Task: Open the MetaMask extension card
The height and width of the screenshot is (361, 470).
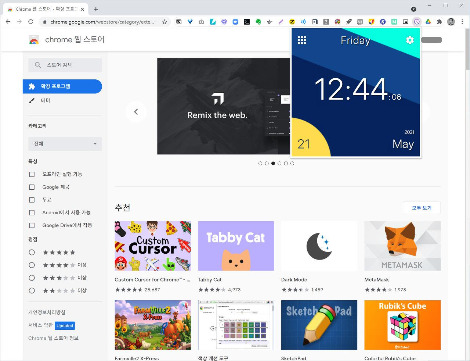Action: 402,257
